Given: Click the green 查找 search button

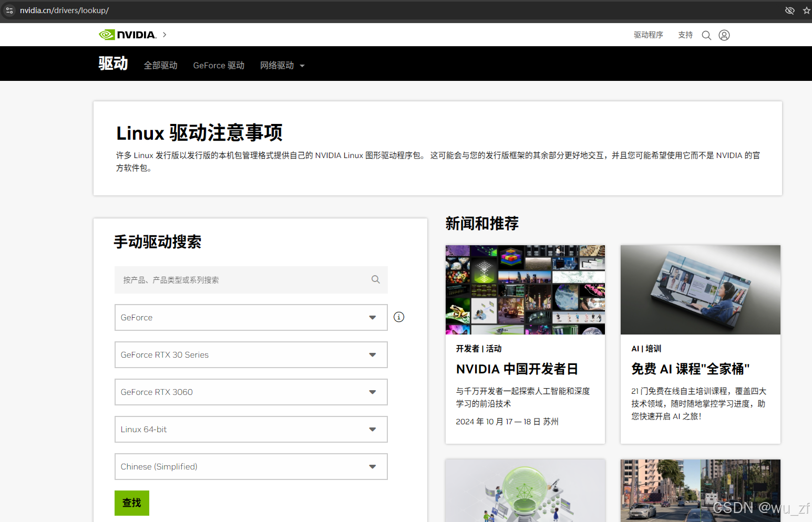Looking at the screenshot, I should point(131,503).
